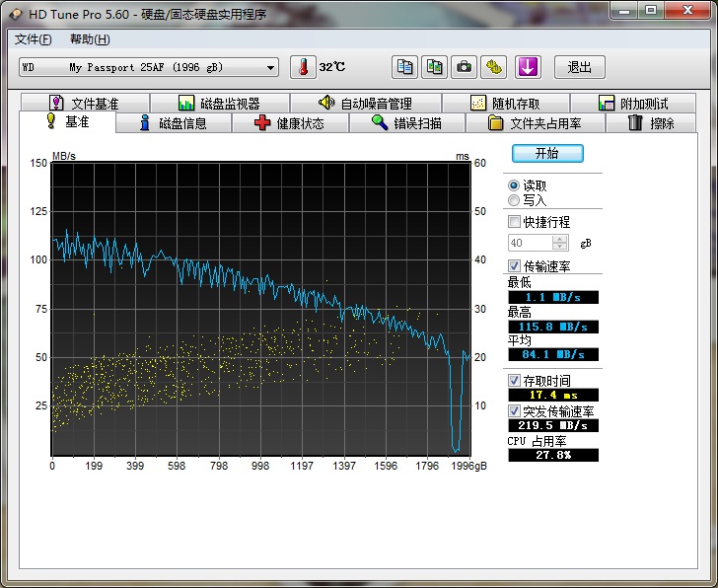718x588 pixels.
Task: Click the 退出 button
Action: [x=580, y=67]
